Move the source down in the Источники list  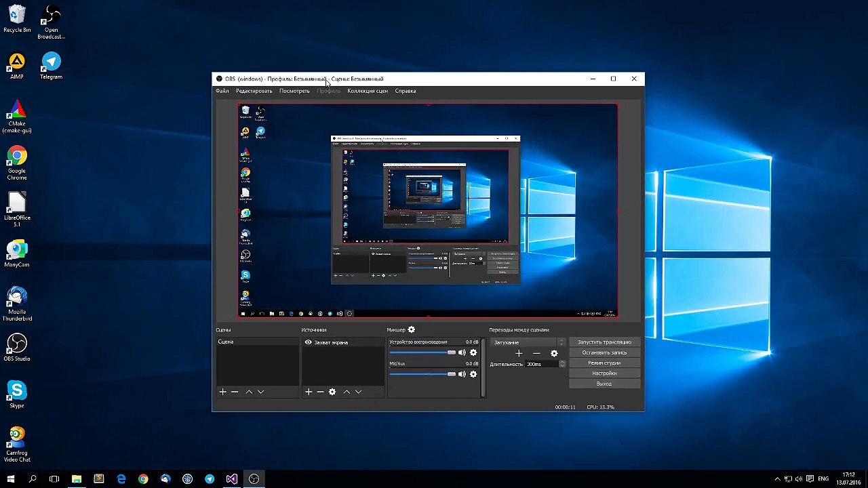coord(358,392)
